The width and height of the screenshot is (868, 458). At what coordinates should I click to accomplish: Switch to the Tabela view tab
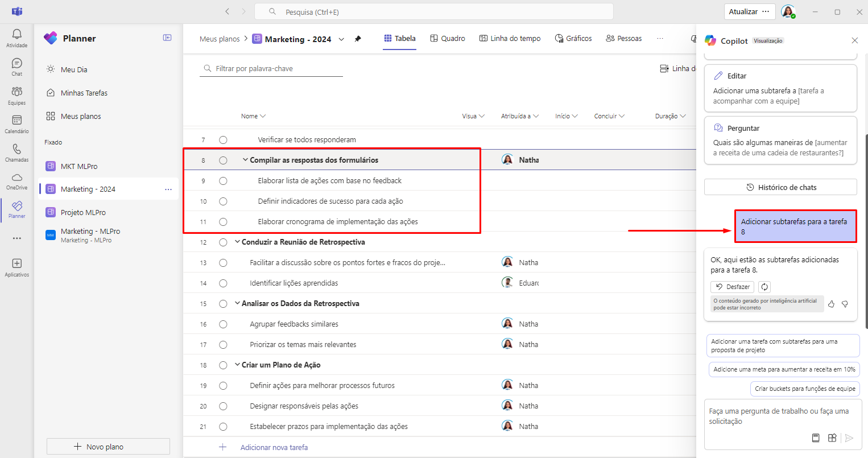(399, 39)
